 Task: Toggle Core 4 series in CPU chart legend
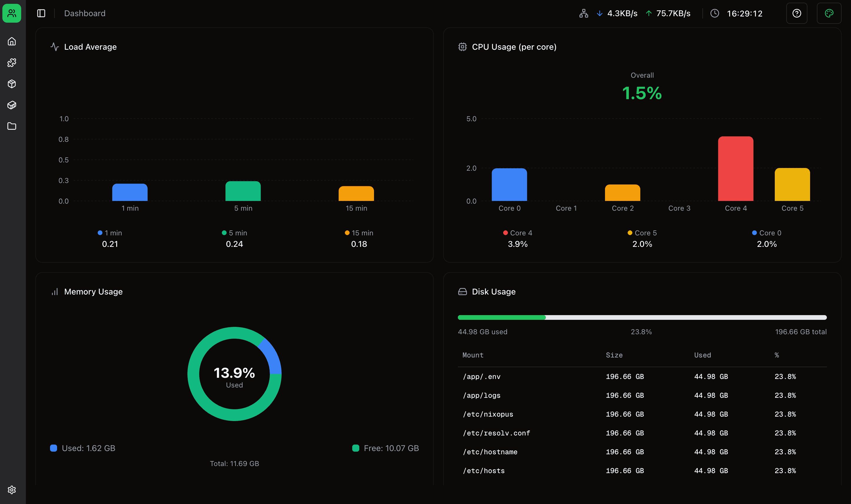click(518, 233)
